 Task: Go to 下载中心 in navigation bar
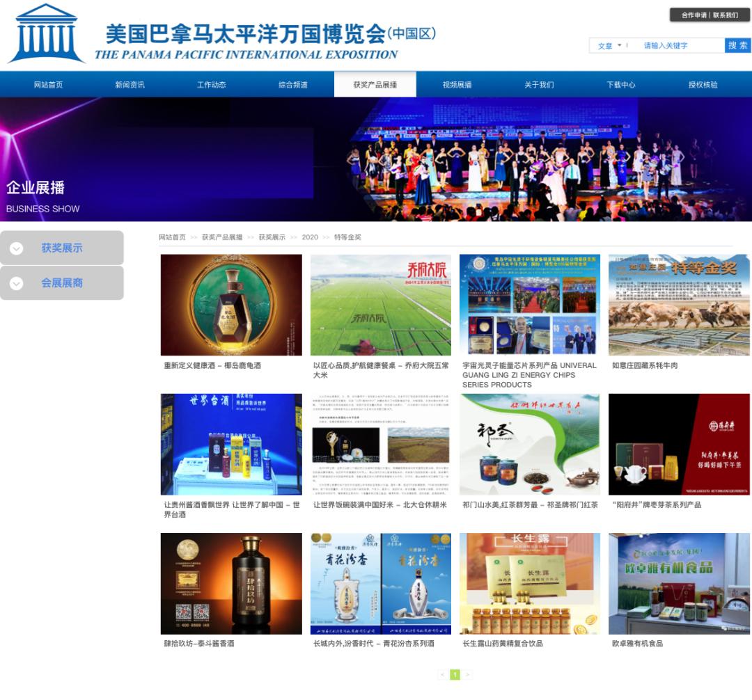point(620,85)
